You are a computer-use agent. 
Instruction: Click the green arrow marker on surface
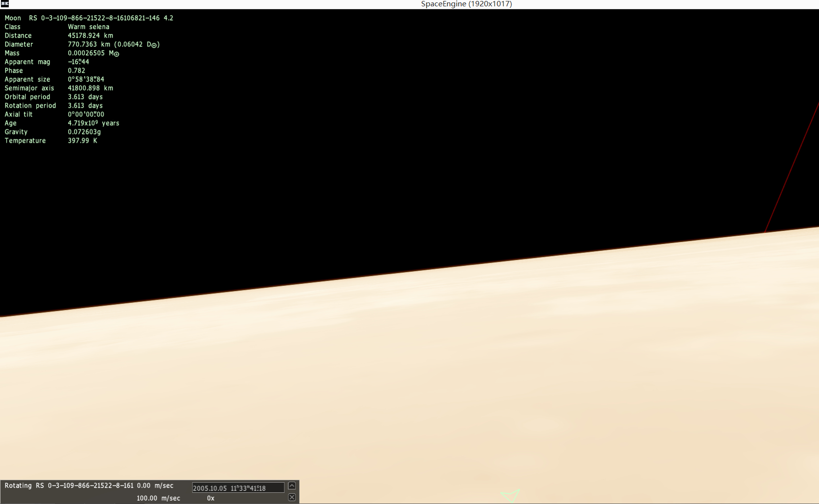click(511, 495)
